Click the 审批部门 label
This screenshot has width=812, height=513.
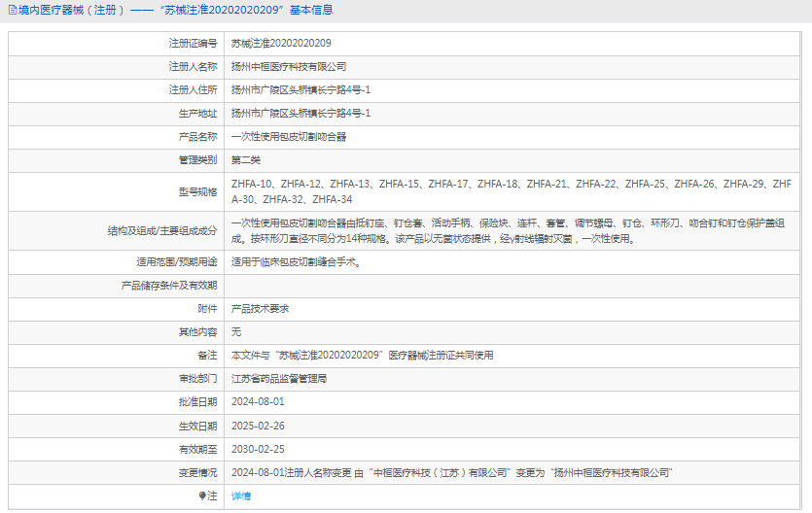197,379
